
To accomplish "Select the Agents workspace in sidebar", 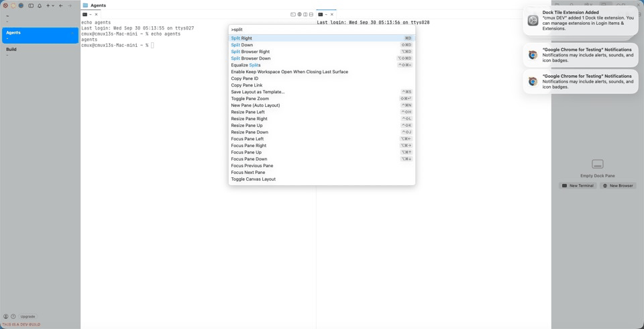I will (40, 36).
